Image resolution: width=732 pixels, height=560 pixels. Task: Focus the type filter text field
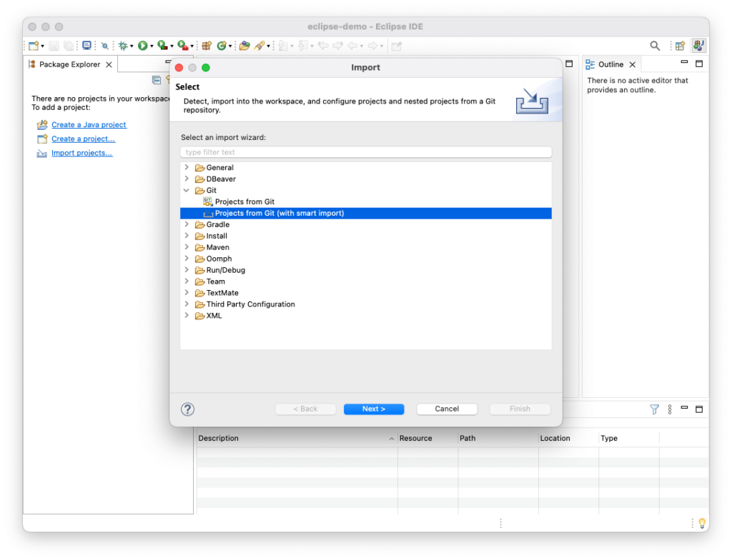(x=365, y=152)
